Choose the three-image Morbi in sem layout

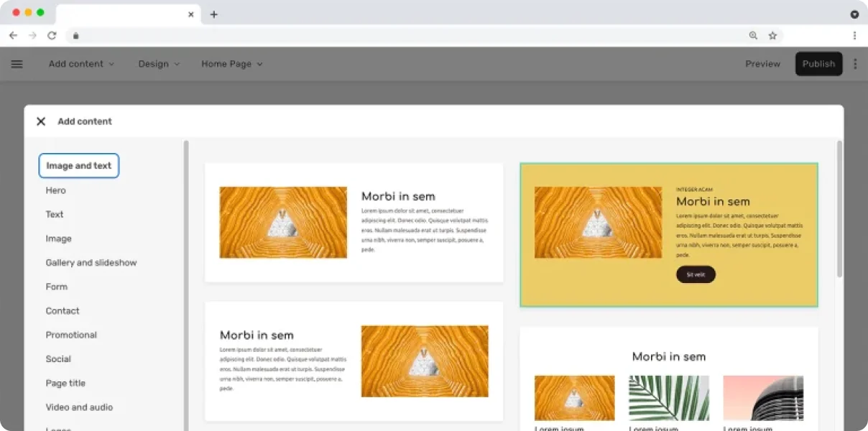[x=669, y=379]
